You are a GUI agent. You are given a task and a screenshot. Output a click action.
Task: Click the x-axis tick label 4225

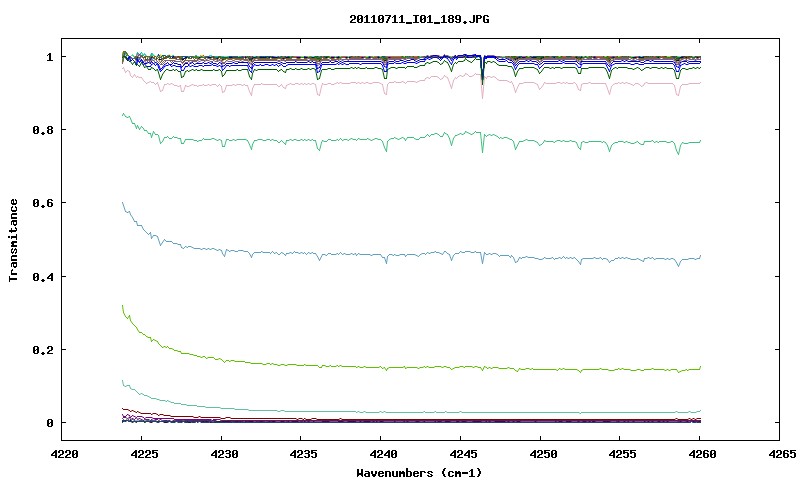(x=143, y=454)
